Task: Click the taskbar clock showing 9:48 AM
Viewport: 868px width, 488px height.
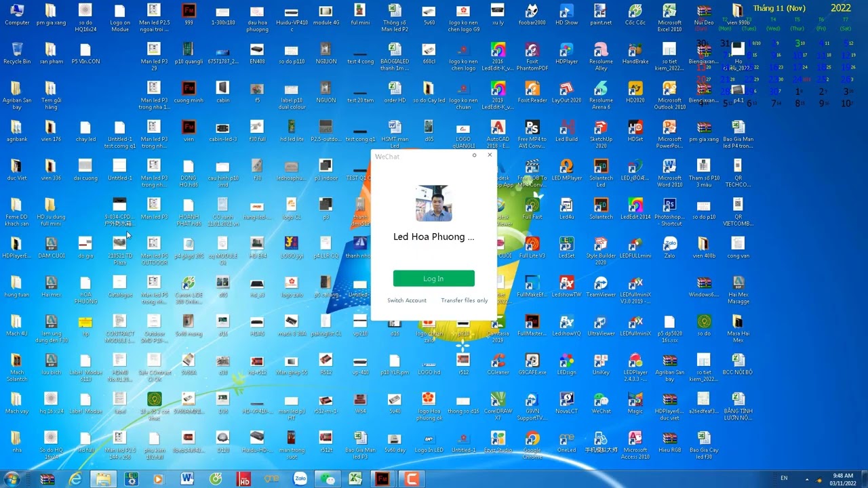Action: click(x=843, y=479)
